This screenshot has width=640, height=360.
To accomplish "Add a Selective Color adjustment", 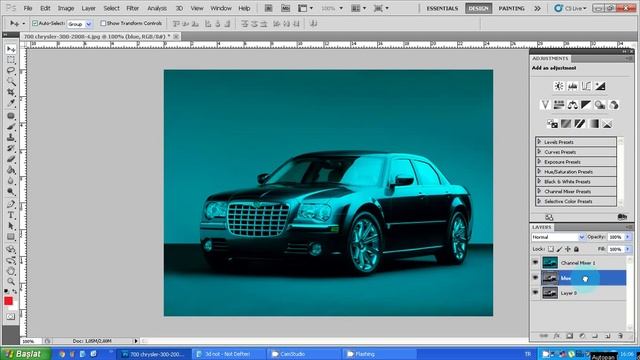I will [607, 124].
